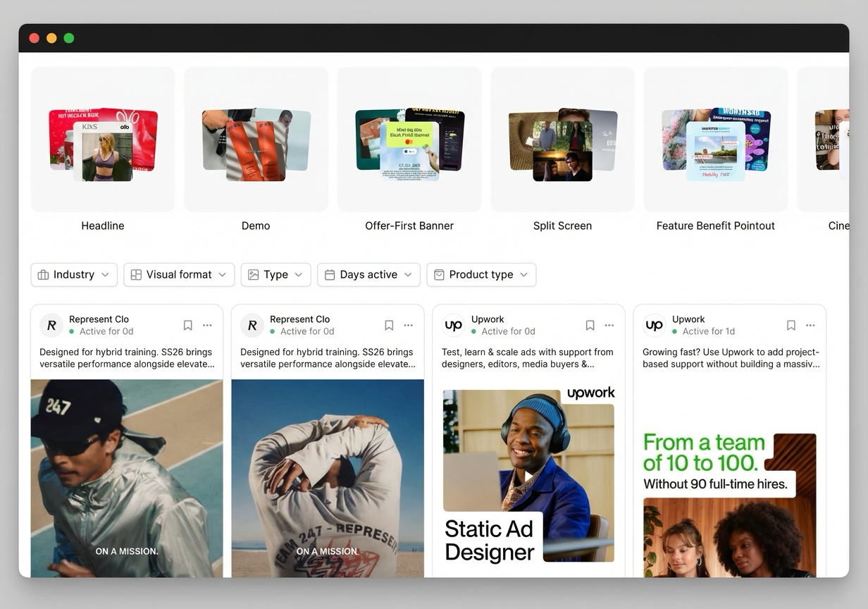This screenshot has width=868, height=609.
Task: Open the Upwork brand name on the ad Active for 1d
Action: coord(688,319)
